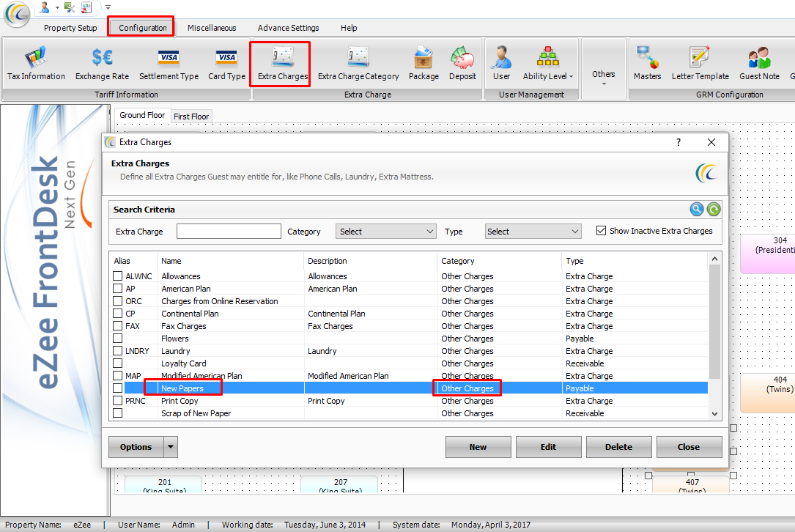Click the Close button in dialog
Screen dimensions: 795x532
(689, 447)
